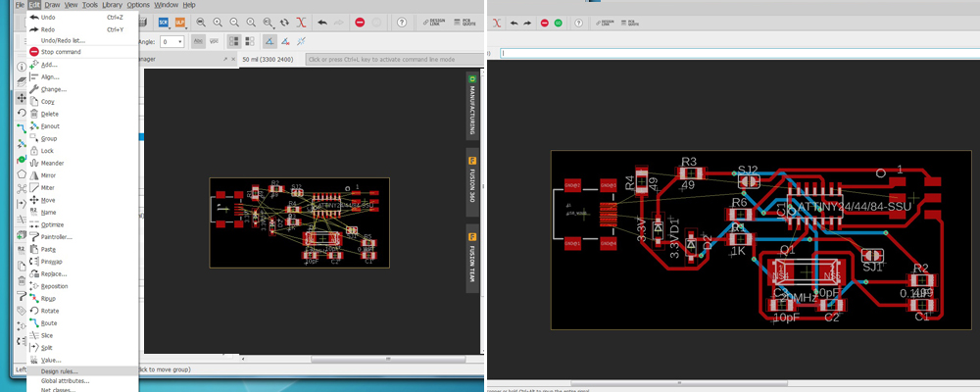Click the zoom to fit icon
The width and height of the screenshot is (980, 392).
point(201,23)
